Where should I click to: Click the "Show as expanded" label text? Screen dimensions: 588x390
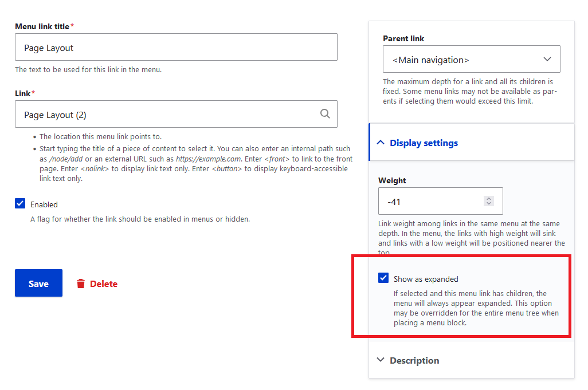point(426,279)
